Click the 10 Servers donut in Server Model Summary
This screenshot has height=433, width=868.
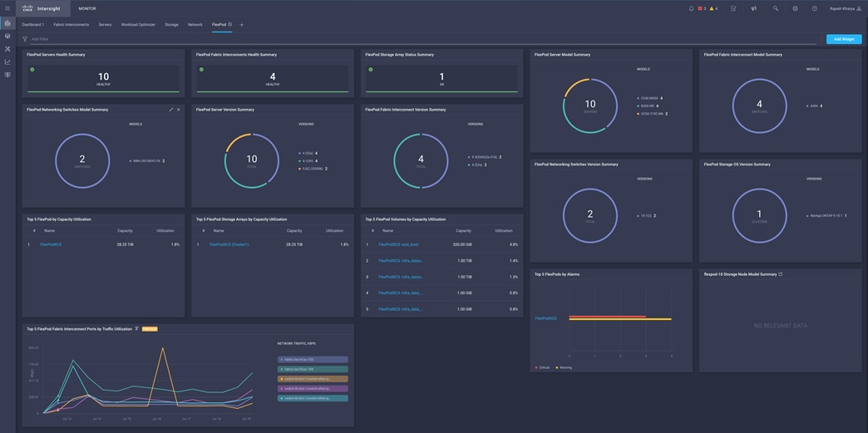point(590,106)
